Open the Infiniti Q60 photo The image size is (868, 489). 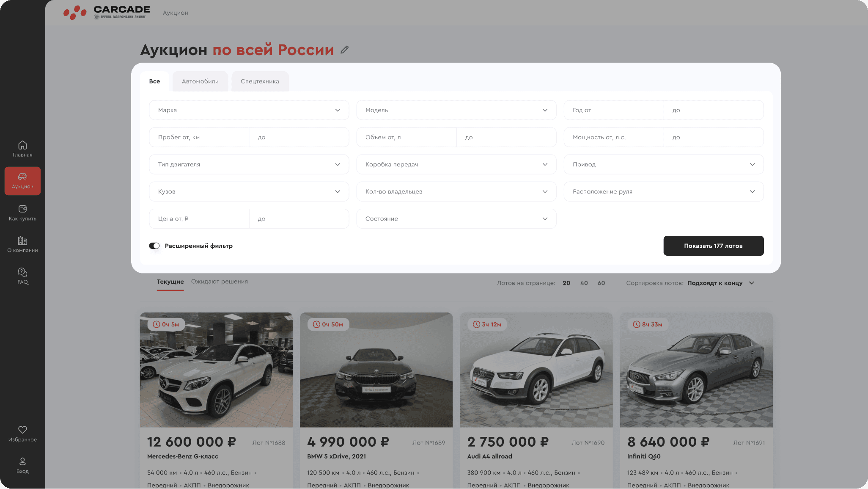[696, 370]
